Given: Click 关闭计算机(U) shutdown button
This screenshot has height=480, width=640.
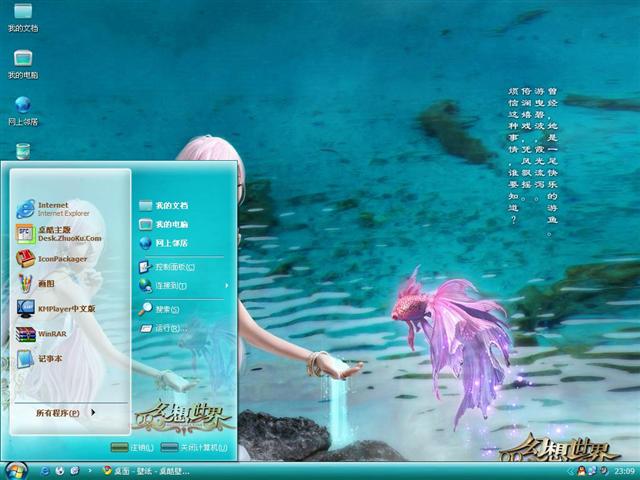Looking at the screenshot, I should pos(194,448).
